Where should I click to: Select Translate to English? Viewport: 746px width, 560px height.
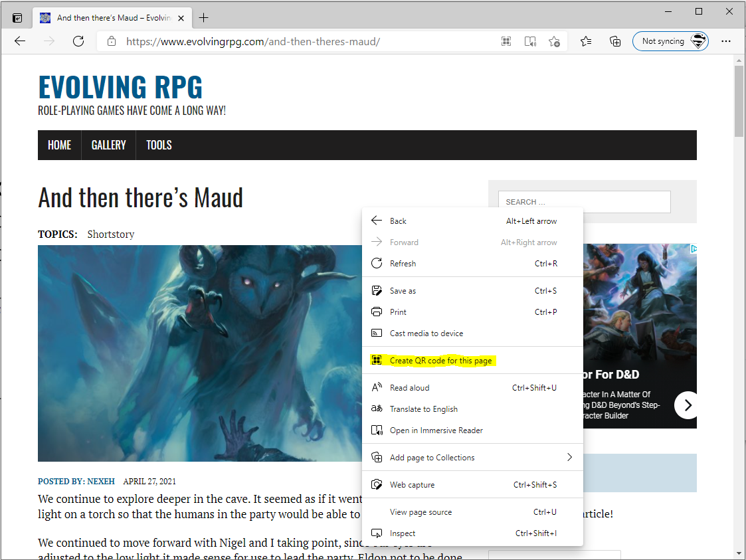tap(472, 409)
